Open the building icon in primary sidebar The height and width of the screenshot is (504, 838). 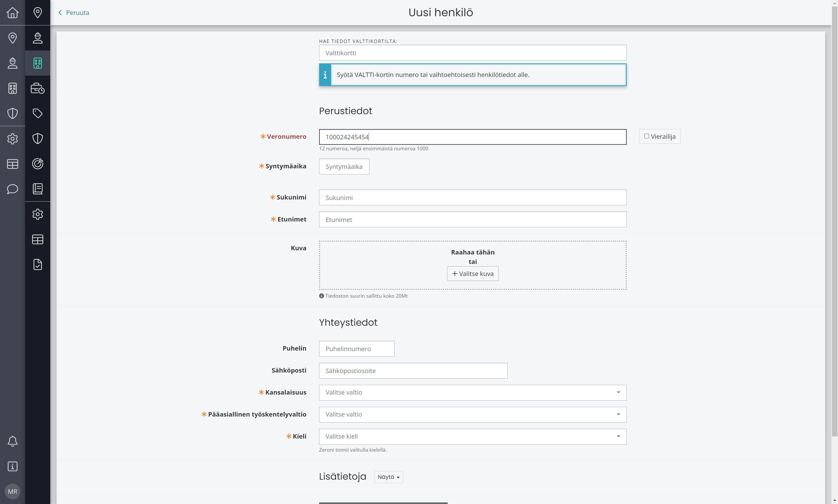(x=13, y=88)
